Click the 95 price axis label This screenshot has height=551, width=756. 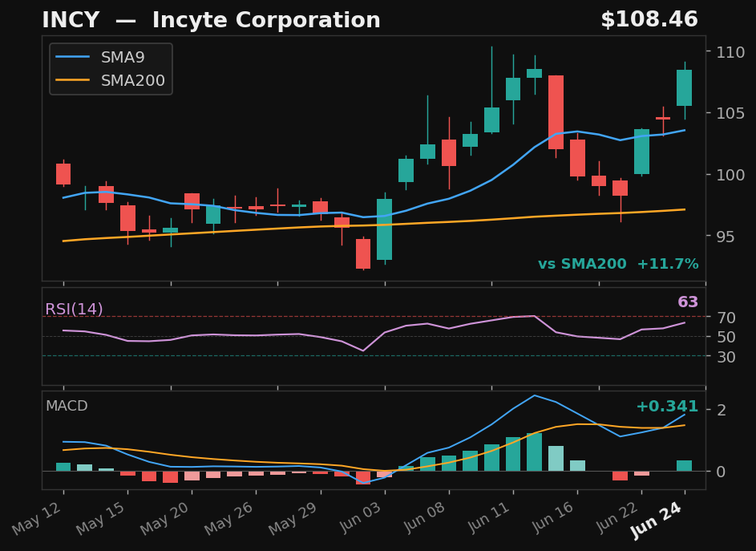pos(726,237)
